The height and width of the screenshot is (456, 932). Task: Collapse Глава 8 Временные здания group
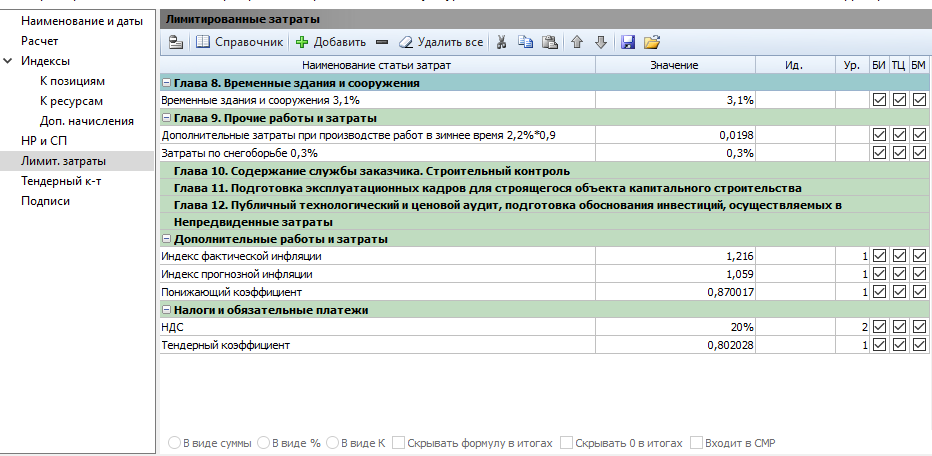[x=166, y=83]
